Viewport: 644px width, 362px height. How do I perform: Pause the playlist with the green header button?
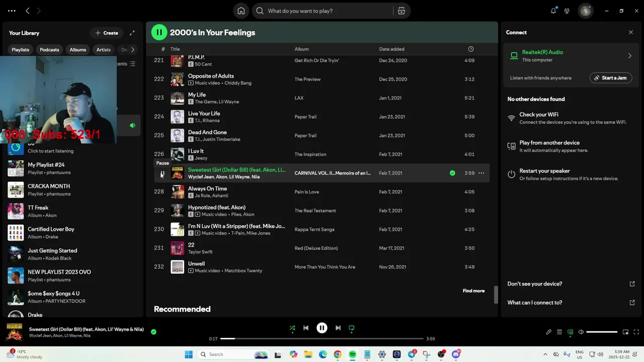[159, 32]
